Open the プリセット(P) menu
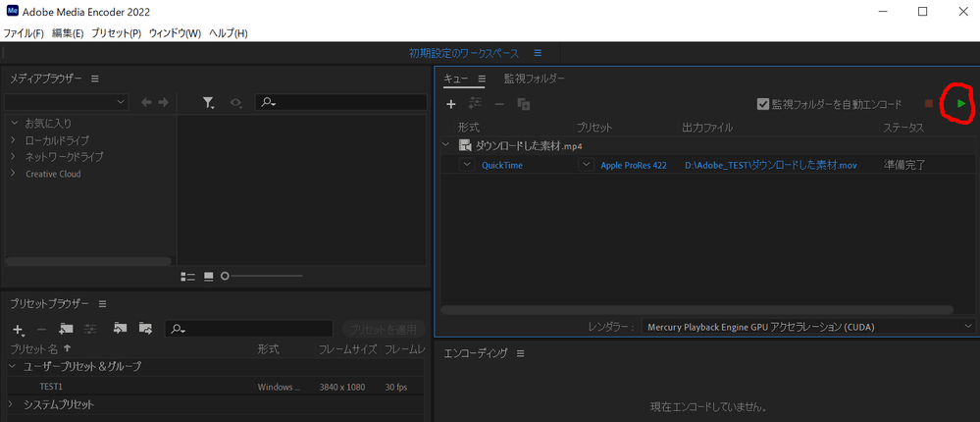980x422 pixels. point(117,33)
